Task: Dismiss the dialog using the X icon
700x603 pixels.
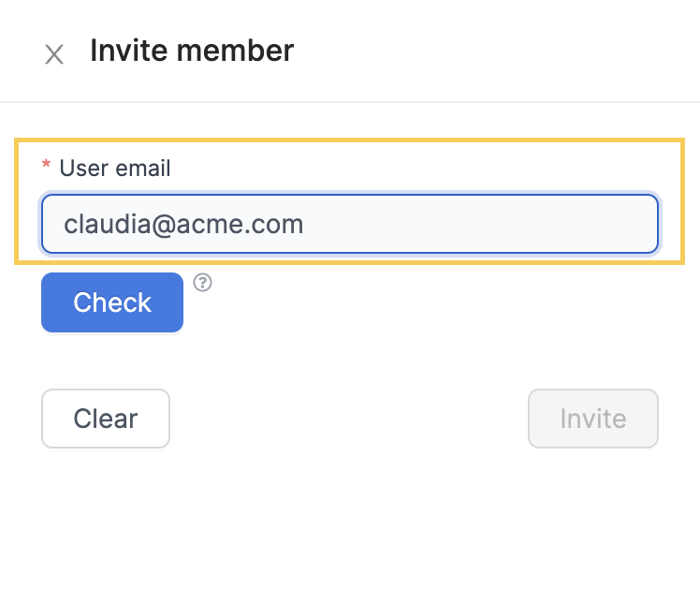Action: (54, 54)
